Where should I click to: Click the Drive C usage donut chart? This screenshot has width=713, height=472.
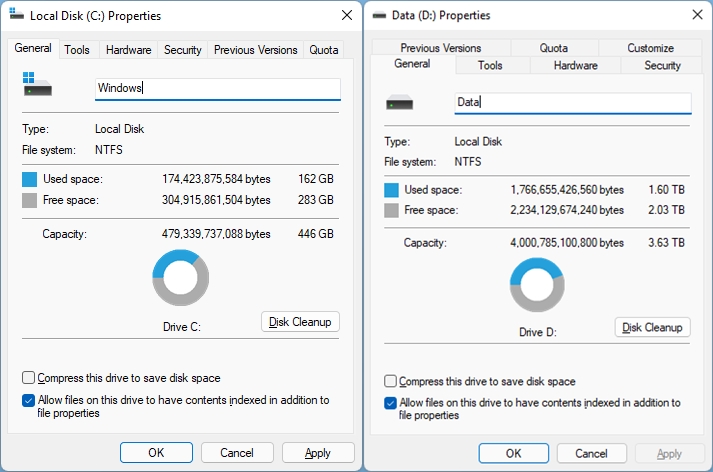tap(181, 277)
